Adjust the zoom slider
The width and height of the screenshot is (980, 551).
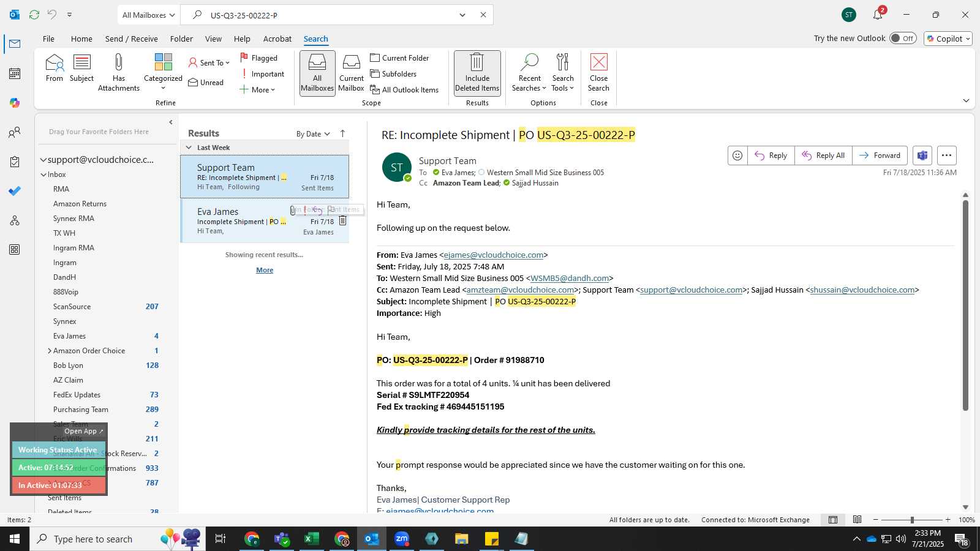pyautogui.click(x=912, y=520)
